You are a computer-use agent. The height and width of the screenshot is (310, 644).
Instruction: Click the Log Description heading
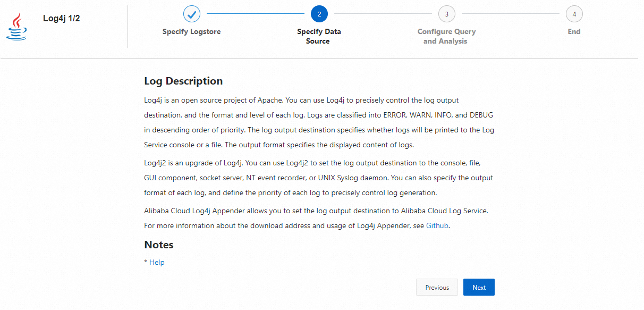[183, 81]
